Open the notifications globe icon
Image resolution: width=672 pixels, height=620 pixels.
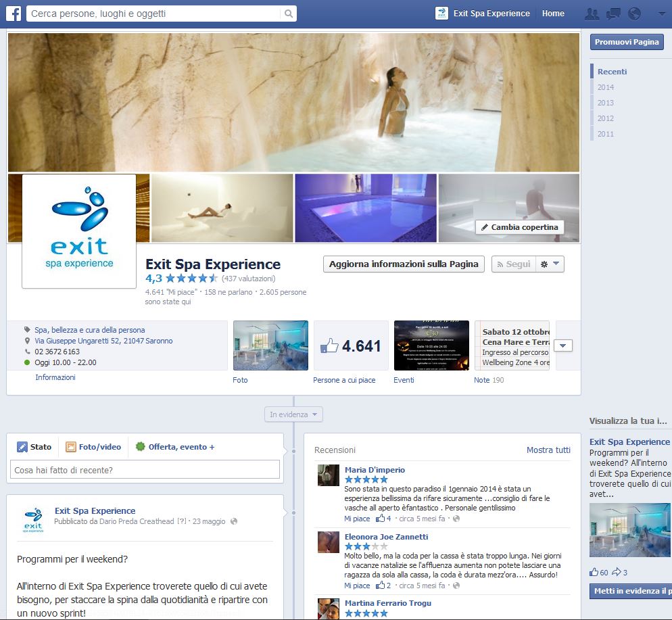coord(634,14)
